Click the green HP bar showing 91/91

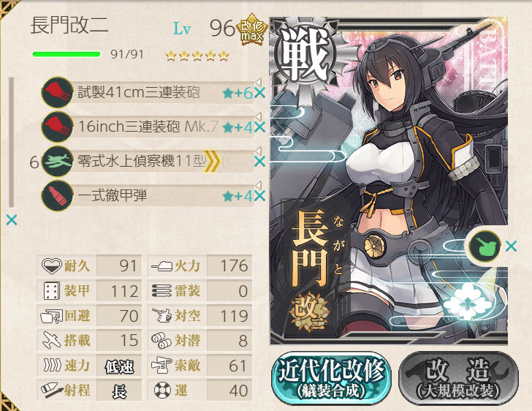(66, 54)
